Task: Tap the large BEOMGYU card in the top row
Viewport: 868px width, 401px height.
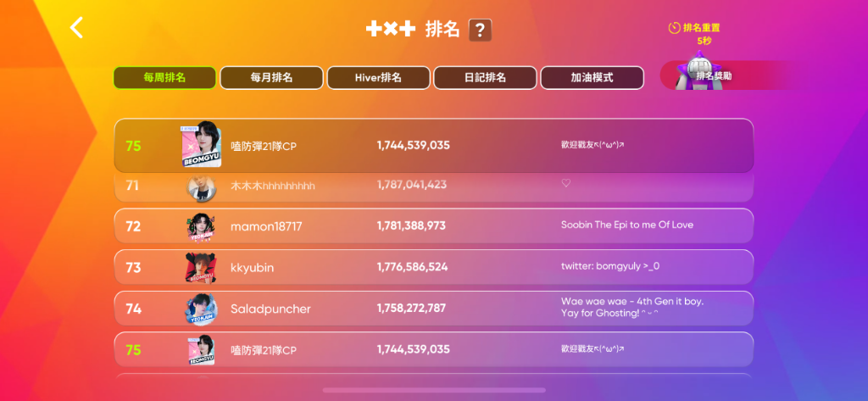Action: tap(202, 145)
